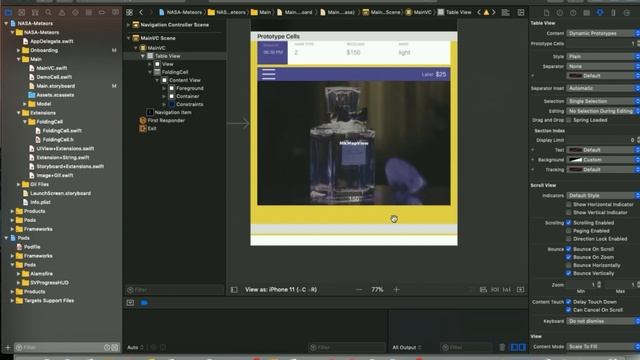Screen dimensions: 640x360
Task: Enable Paging Enabled checkbox
Action: tap(569, 231)
